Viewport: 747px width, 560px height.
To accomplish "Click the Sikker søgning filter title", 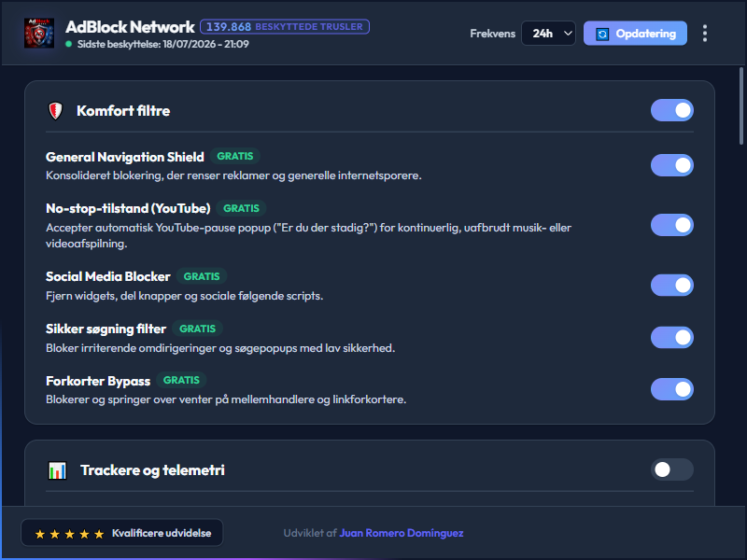I will [x=106, y=329].
